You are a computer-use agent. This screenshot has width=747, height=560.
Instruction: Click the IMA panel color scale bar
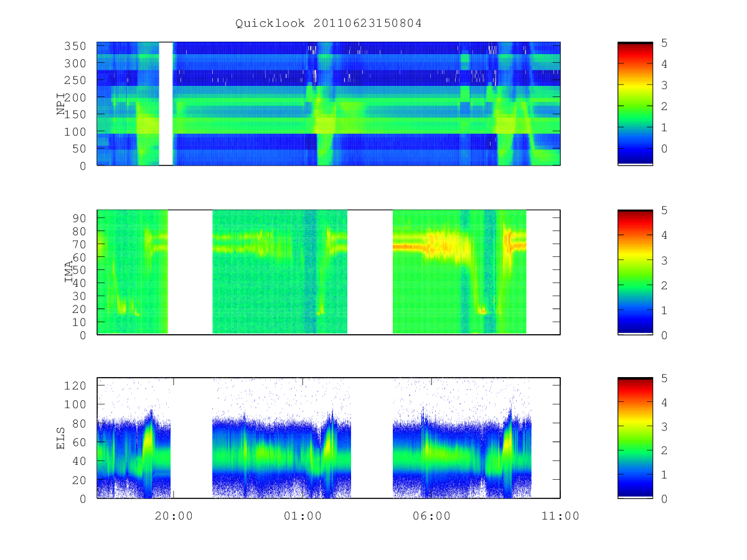coord(635,273)
